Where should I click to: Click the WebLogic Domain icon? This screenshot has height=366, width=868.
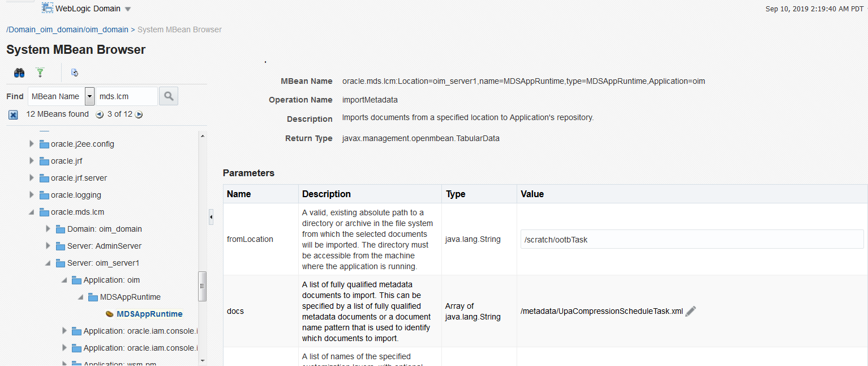click(48, 8)
